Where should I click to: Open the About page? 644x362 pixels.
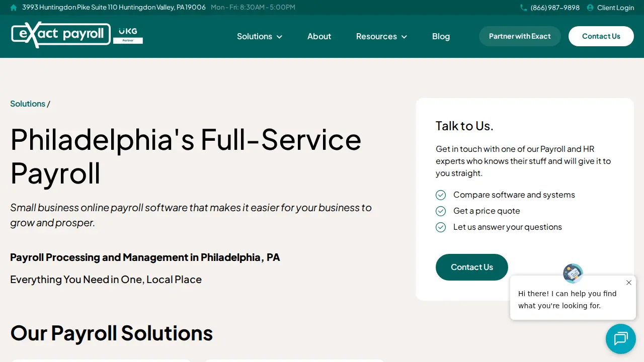click(319, 36)
